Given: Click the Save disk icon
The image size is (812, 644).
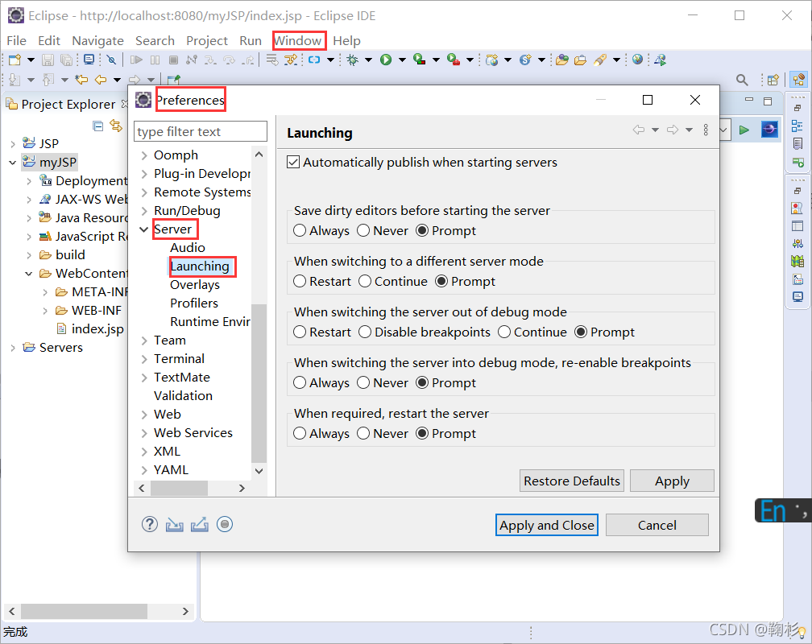Looking at the screenshot, I should (x=48, y=60).
